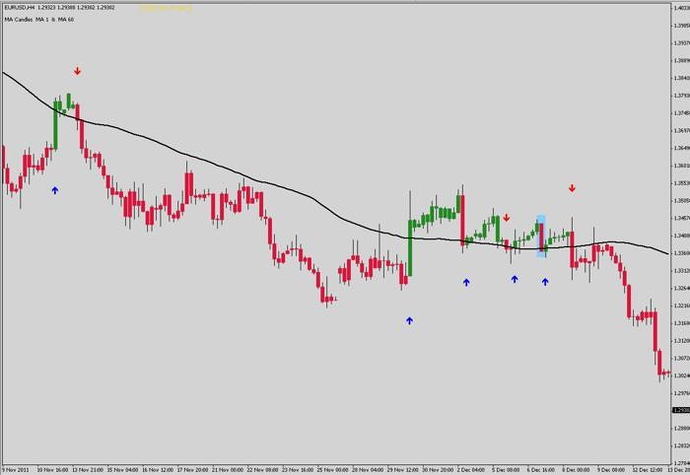
Task: Click the 2 Dec 04:00 time label
Action: point(472,469)
